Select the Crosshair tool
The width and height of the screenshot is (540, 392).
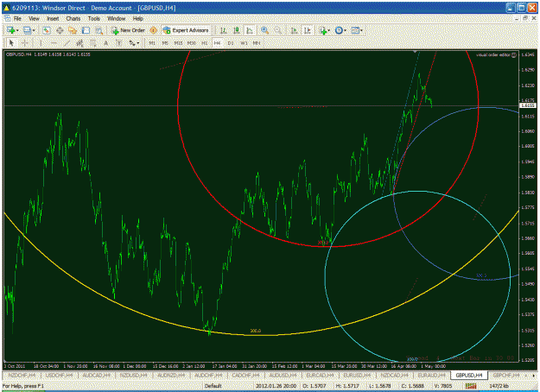(24, 43)
